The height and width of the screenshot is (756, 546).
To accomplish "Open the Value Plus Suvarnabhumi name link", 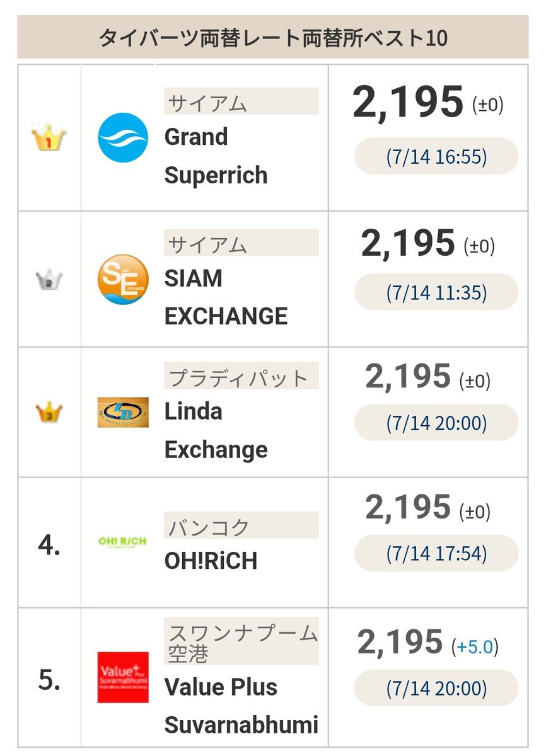I will (x=241, y=706).
